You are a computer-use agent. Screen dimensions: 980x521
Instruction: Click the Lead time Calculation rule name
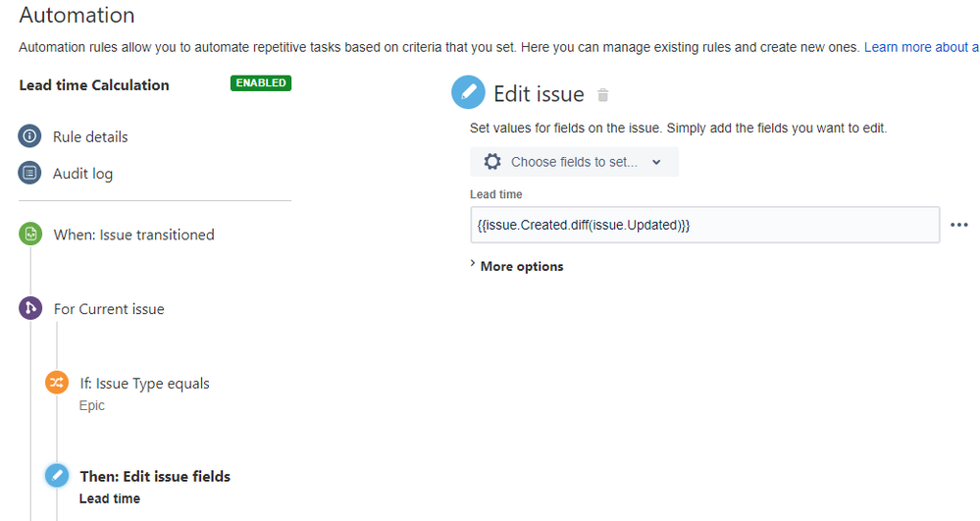coord(94,85)
